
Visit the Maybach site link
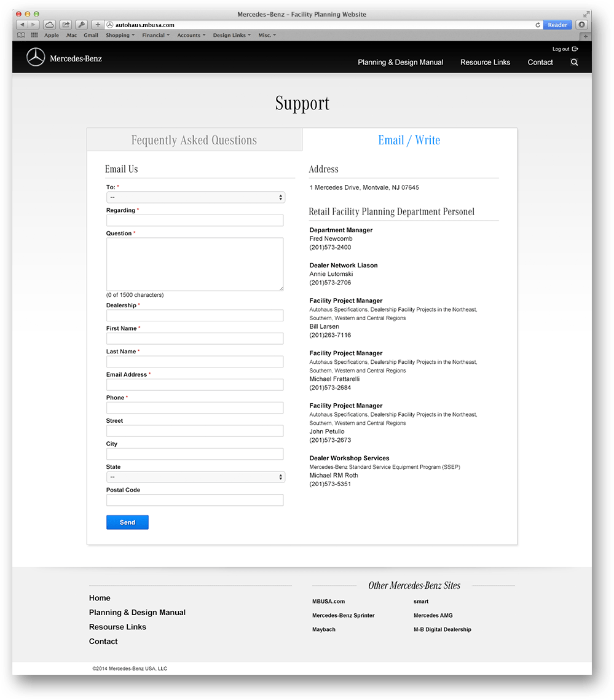coord(324,629)
